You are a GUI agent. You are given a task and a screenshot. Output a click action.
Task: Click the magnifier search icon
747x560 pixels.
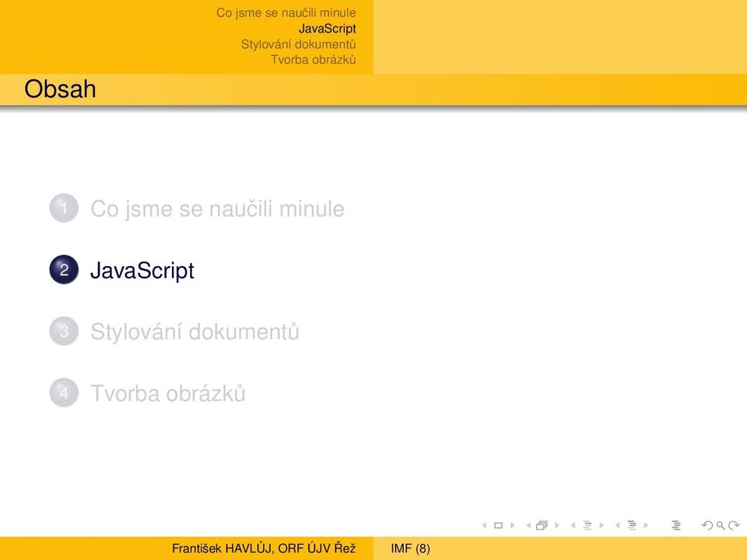[721, 526]
